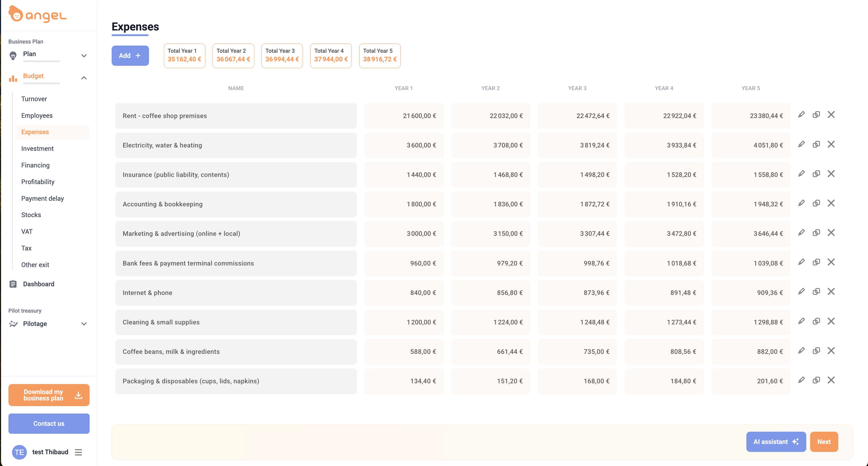Image resolution: width=868 pixels, height=466 pixels.
Task: Delete the Packaging & disposables expense row
Action: click(x=831, y=380)
